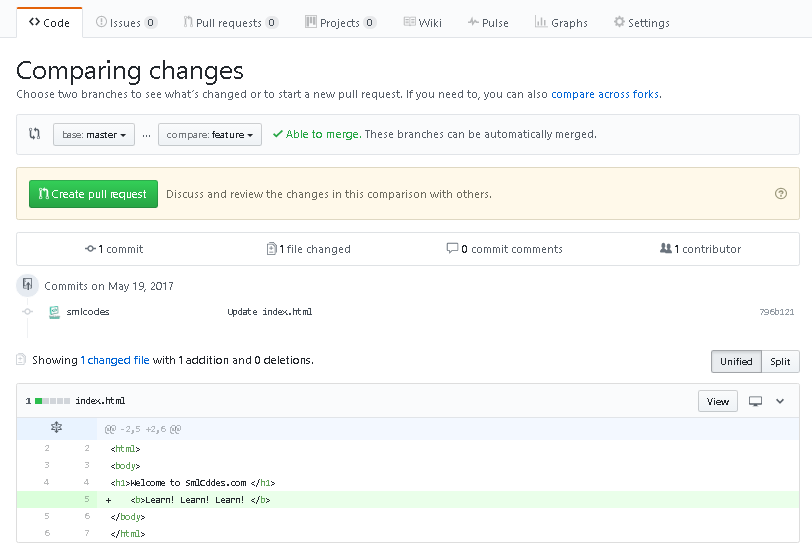Go to the Pull requests tab
The image size is (812, 552).
click(x=230, y=23)
